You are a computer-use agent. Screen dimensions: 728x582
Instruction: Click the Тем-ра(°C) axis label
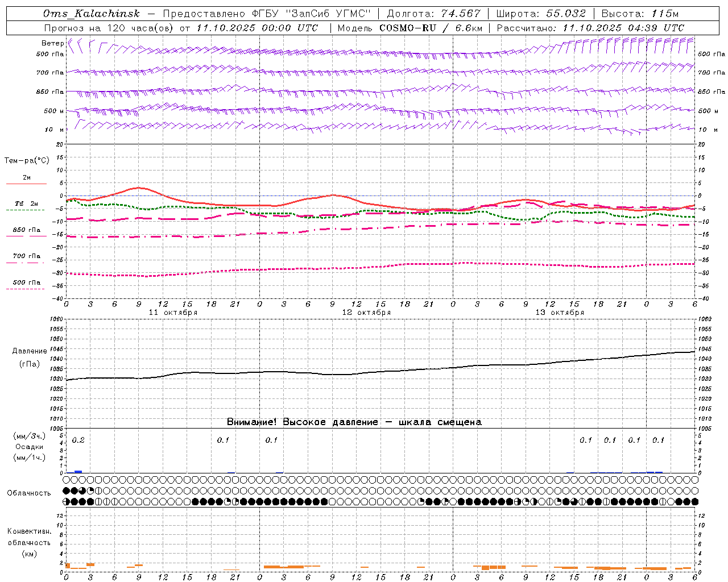tap(27, 161)
